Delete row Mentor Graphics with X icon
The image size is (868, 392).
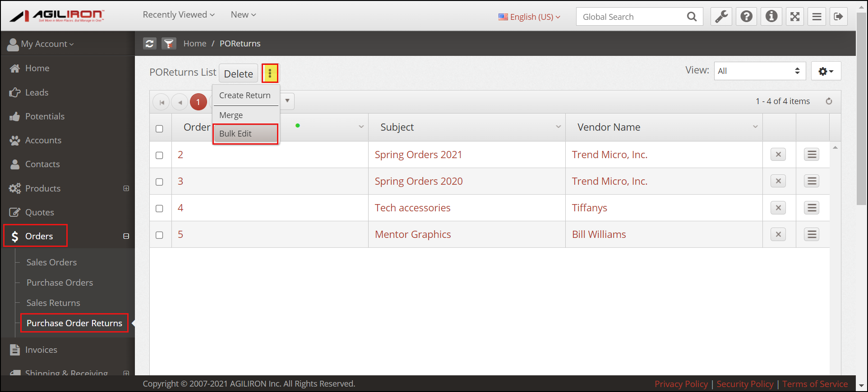click(x=778, y=234)
